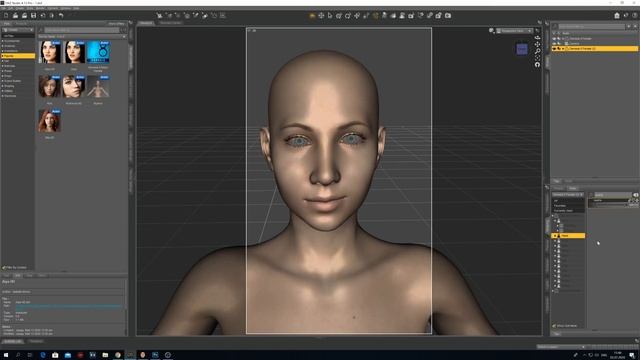Viewport: 640px width, 360px height.
Task: Select the cyan Genesis 8 Basic Female thumbnail
Action: [98, 52]
